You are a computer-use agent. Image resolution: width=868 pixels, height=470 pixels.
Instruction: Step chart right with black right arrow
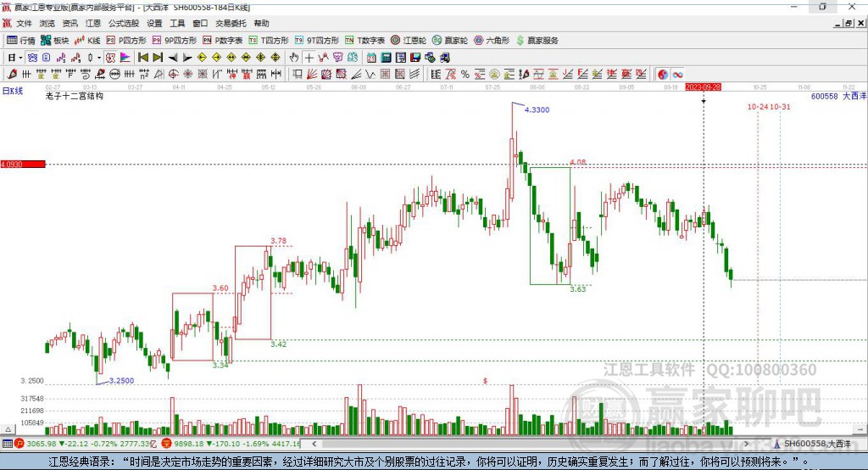(x=187, y=58)
